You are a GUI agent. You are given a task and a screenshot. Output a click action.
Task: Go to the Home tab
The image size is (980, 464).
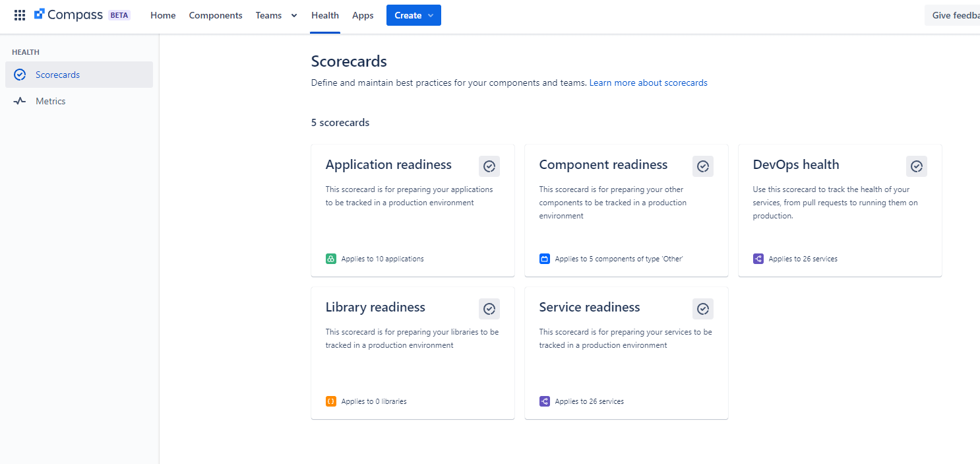tap(163, 15)
